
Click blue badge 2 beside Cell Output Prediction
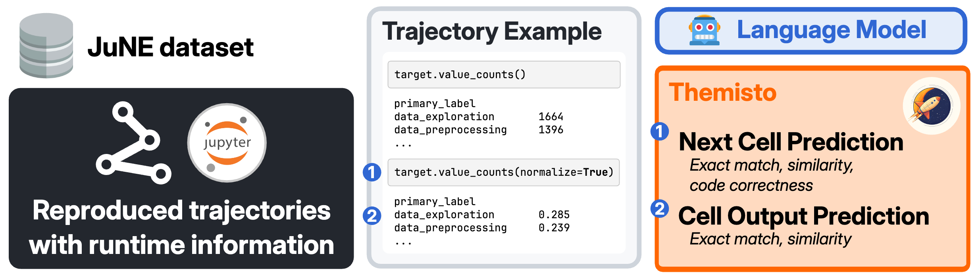(x=660, y=209)
